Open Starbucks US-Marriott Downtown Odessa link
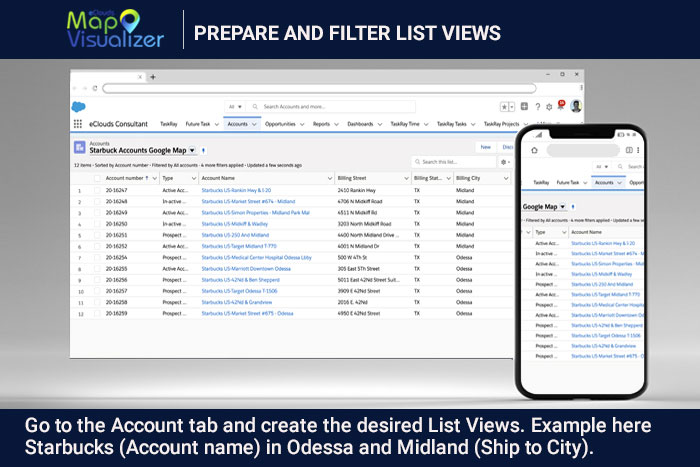This screenshot has height=467, width=700. click(246, 269)
